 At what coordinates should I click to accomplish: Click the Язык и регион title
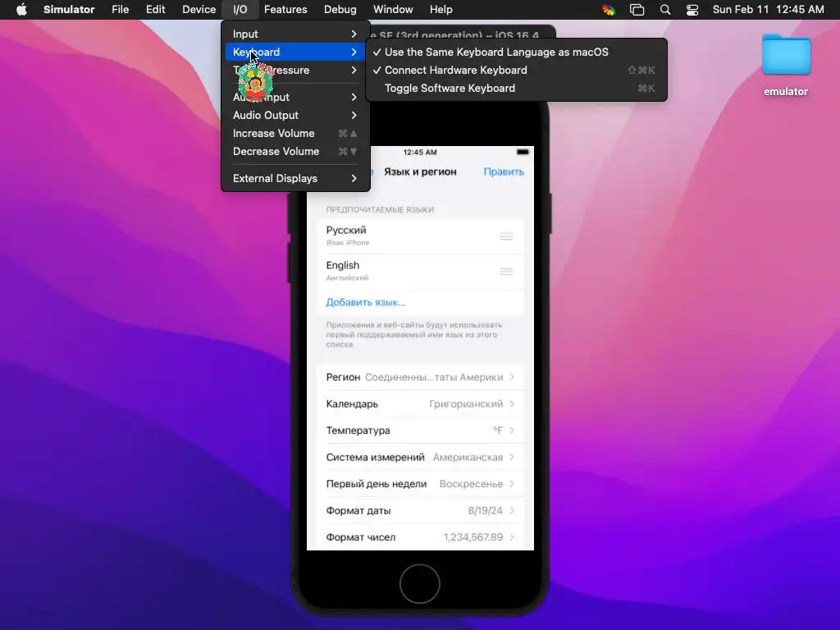pyautogui.click(x=420, y=171)
